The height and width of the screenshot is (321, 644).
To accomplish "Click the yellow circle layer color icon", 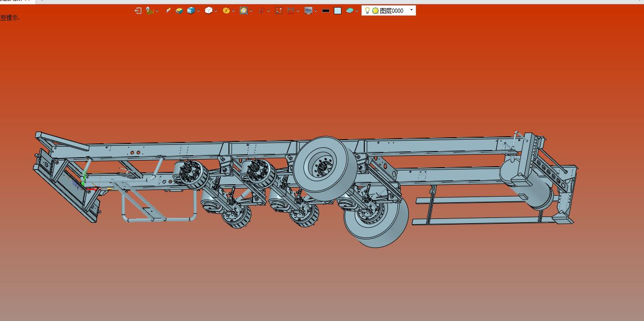I will pyautogui.click(x=375, y=11).
